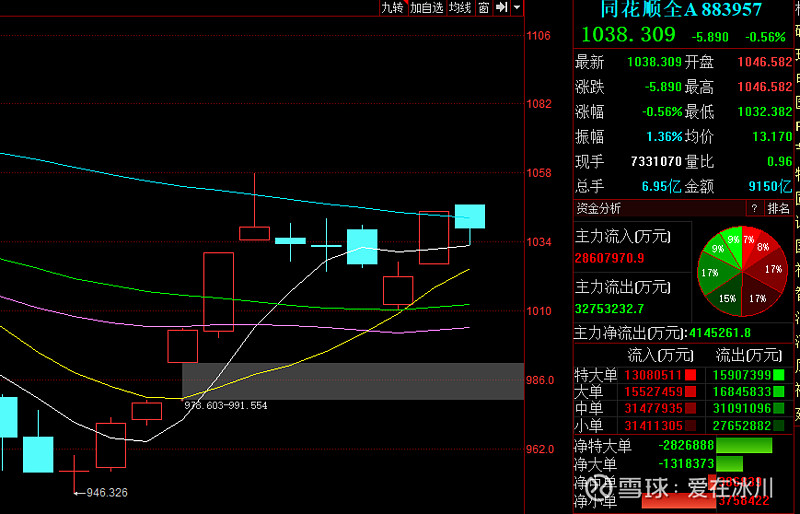Click the gray gap zone 978.603-991.554

353,381
